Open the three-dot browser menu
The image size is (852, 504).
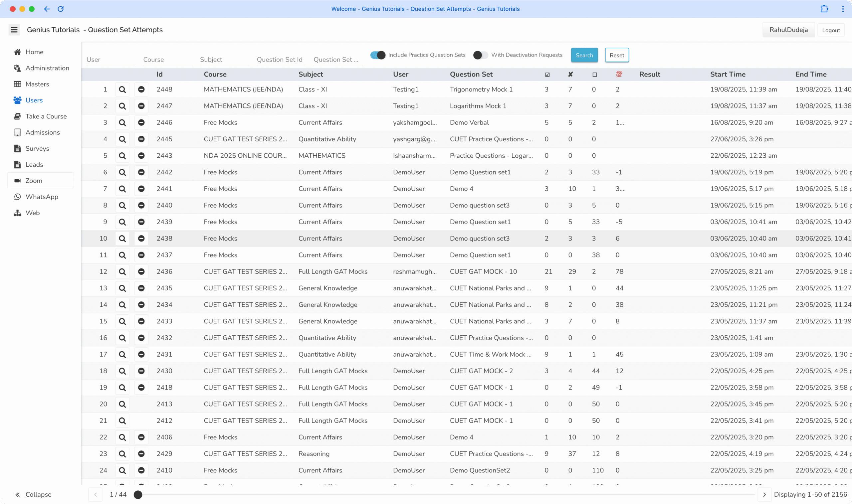point(843,9)
